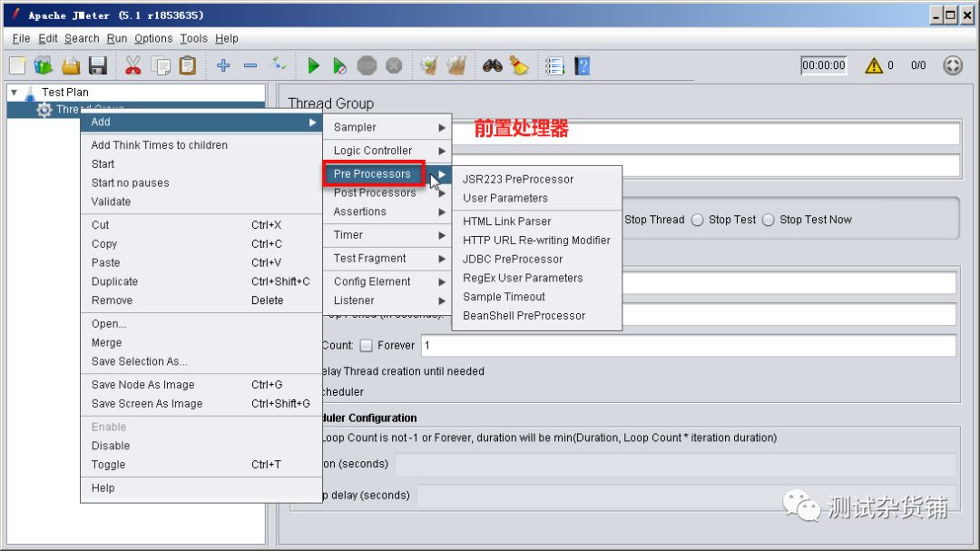
Task: Click the Copy toolbar icon
Action: click(x=161, y=65)
